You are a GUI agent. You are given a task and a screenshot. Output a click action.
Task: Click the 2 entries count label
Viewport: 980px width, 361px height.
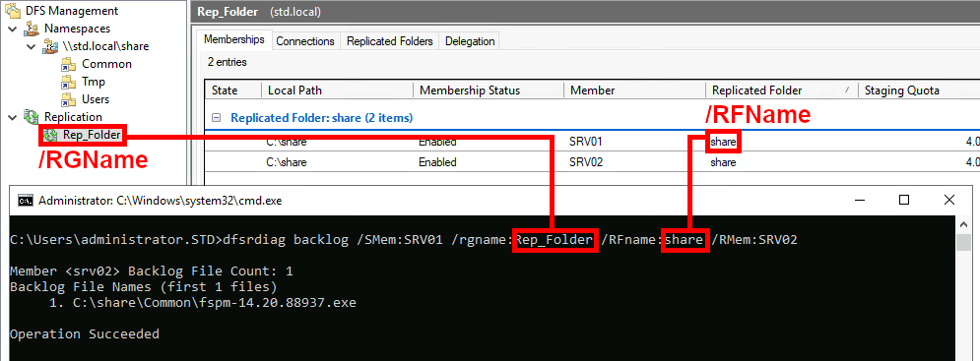[x=227, y=62]
